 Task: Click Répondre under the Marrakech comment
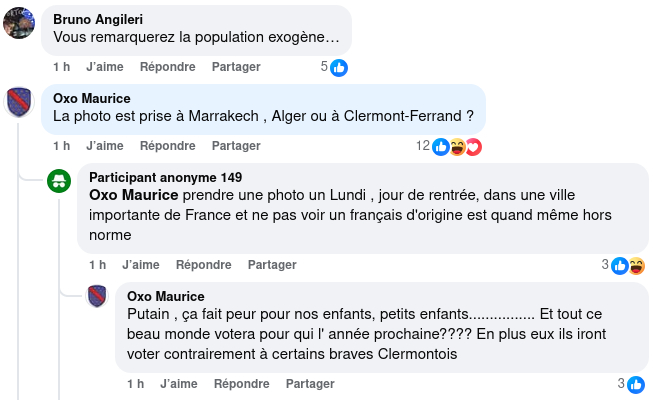(x=167, y=146)
